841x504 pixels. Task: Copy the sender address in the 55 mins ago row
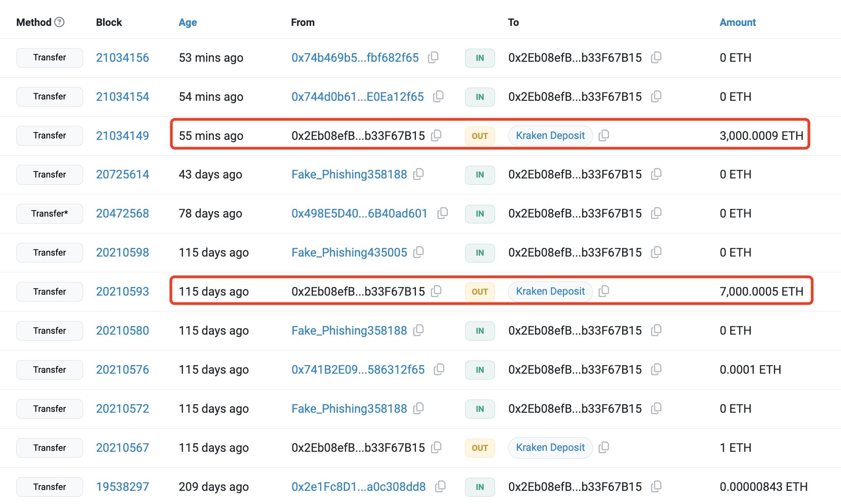tap(436, 135)
